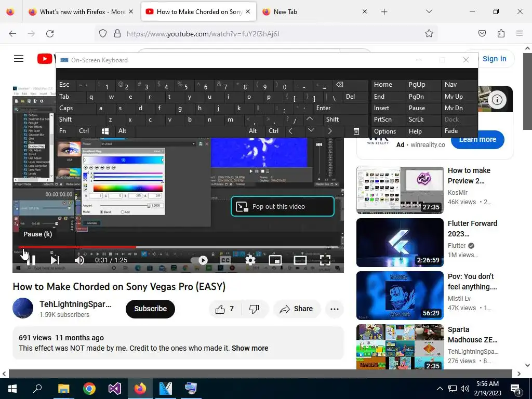532x399 pixels.
Task: Click Esc on On-Screen Keyboard
Action: coord(66,85)
